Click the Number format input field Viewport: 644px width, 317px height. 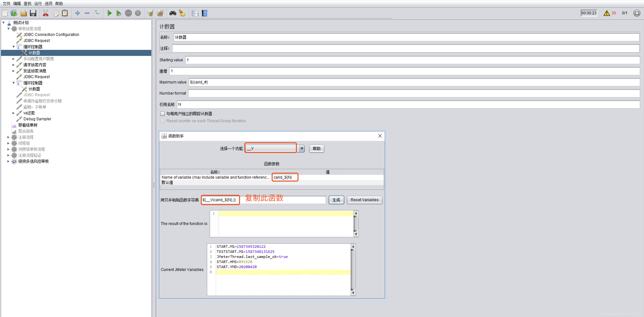pyautogui.click(x=414, y=93)
